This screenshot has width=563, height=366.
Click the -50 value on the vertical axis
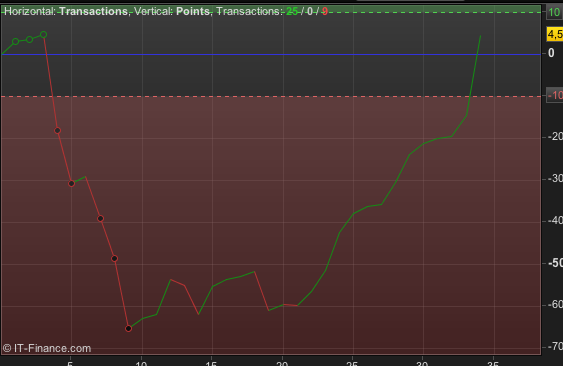coord(555,263)
